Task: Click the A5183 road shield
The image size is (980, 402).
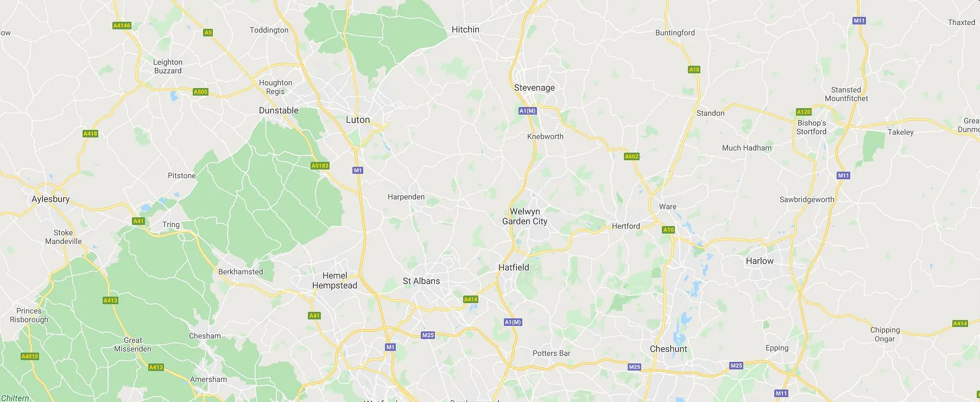Action: click(320, 166)
